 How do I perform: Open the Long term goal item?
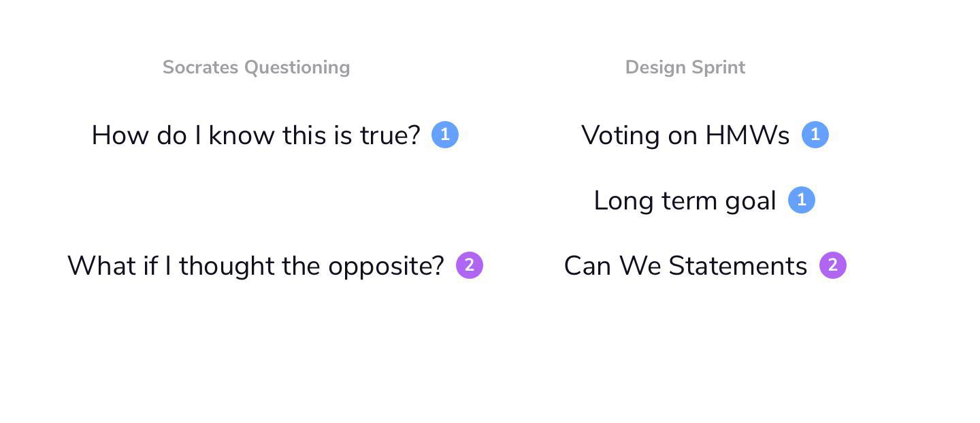pos(685,201)
